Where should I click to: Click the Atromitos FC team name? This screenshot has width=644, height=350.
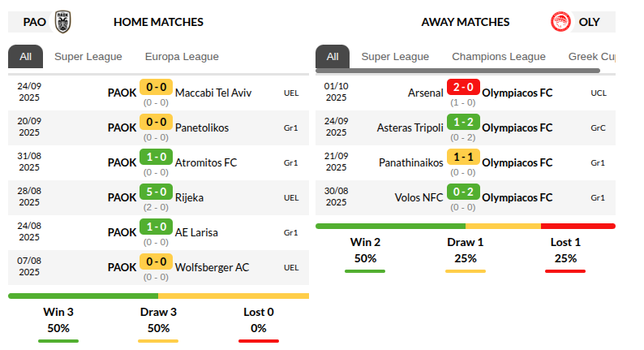pos(206,162)
